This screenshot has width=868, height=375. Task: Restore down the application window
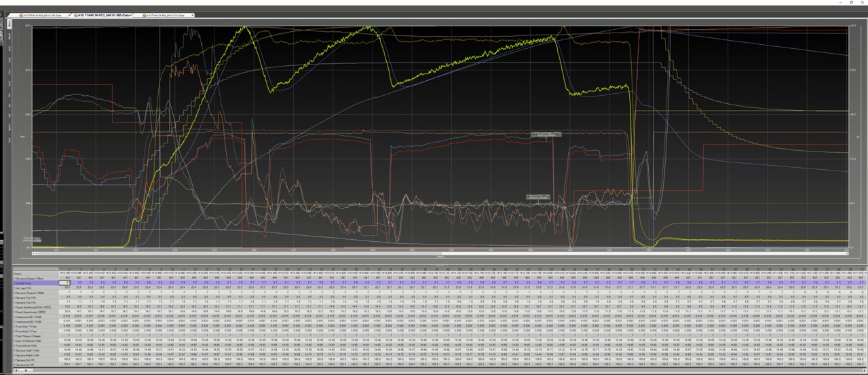click(x=852, y=3)
